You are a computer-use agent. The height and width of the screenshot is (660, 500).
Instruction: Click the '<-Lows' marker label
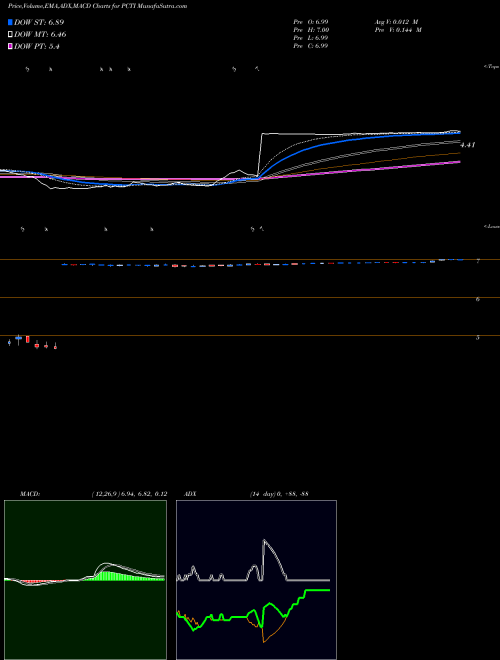(492, 226)
